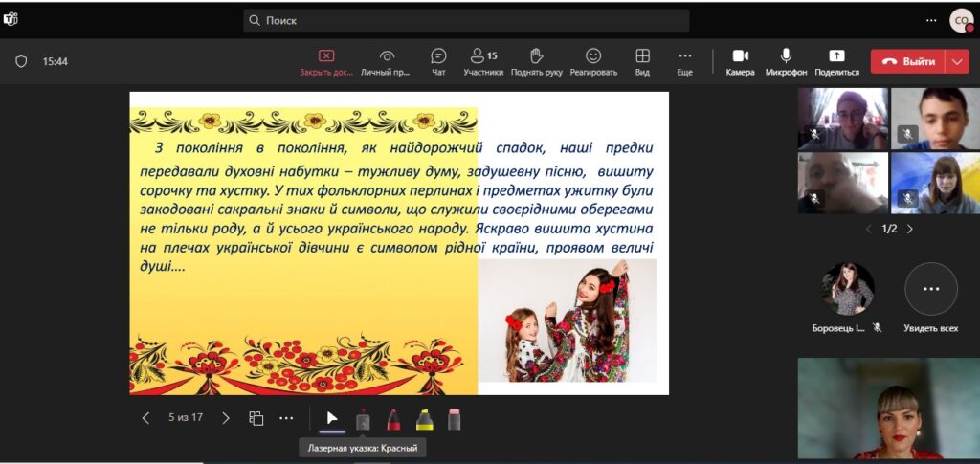Toggle the Камера on or off
This screenshot has width=980, height=464.
tap(740, 61)
